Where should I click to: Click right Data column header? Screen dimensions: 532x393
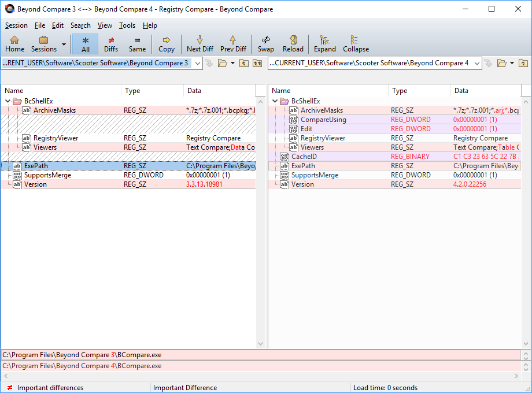(x=486, y=91)
